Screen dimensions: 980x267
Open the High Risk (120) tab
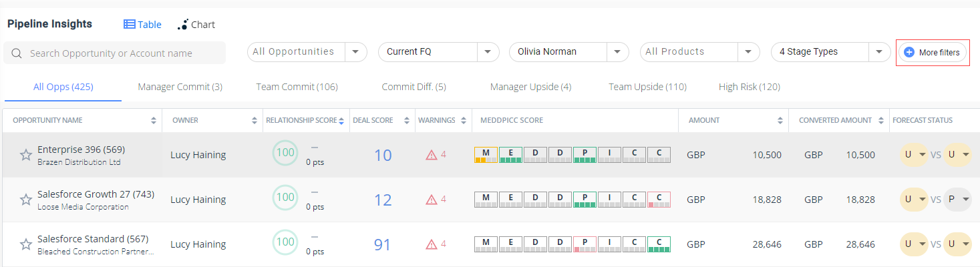click(x=749, y=87)
